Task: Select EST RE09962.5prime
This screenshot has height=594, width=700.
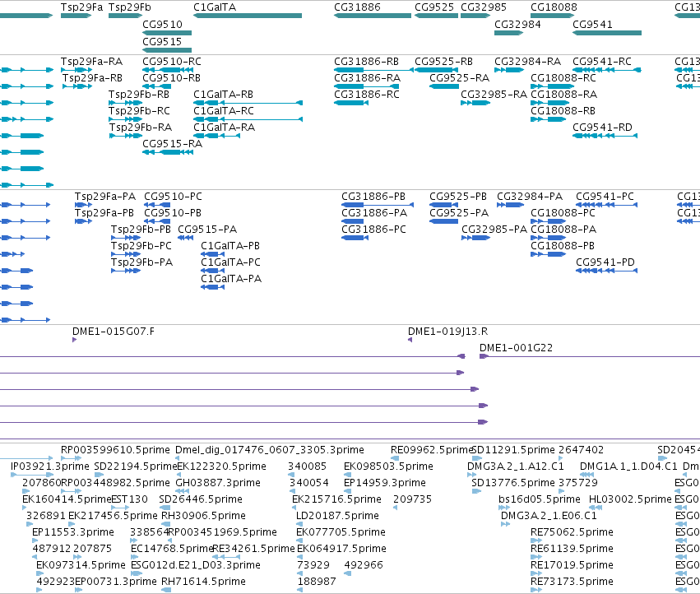Action: tap(431, 450)
